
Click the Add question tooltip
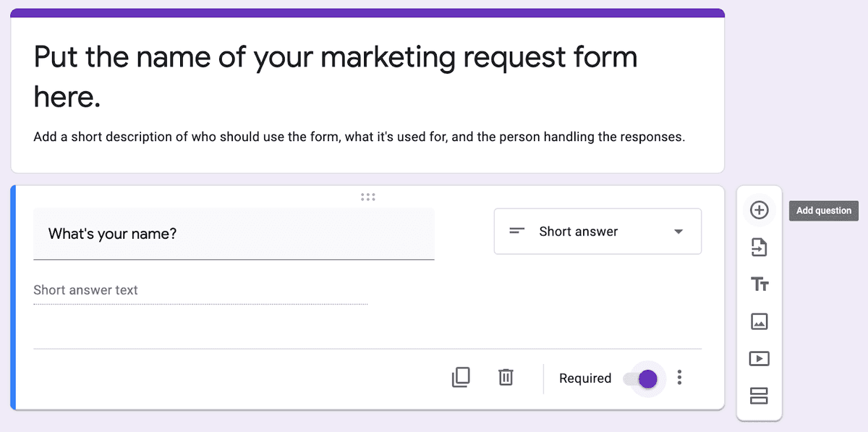[x=823, y=211]
